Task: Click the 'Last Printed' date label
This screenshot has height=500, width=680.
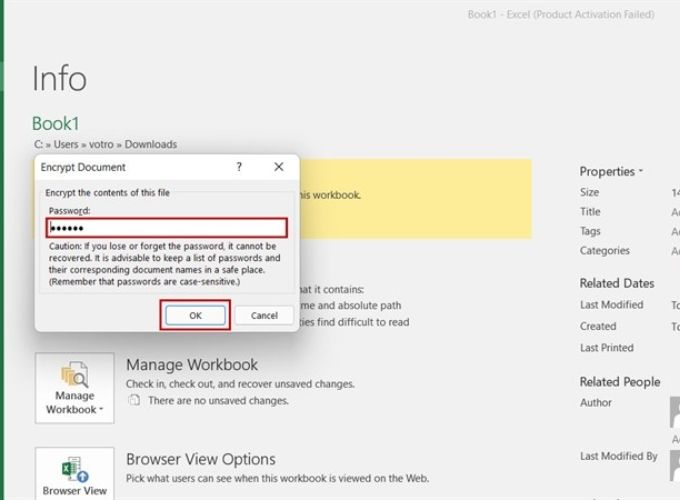Action: 607,348
